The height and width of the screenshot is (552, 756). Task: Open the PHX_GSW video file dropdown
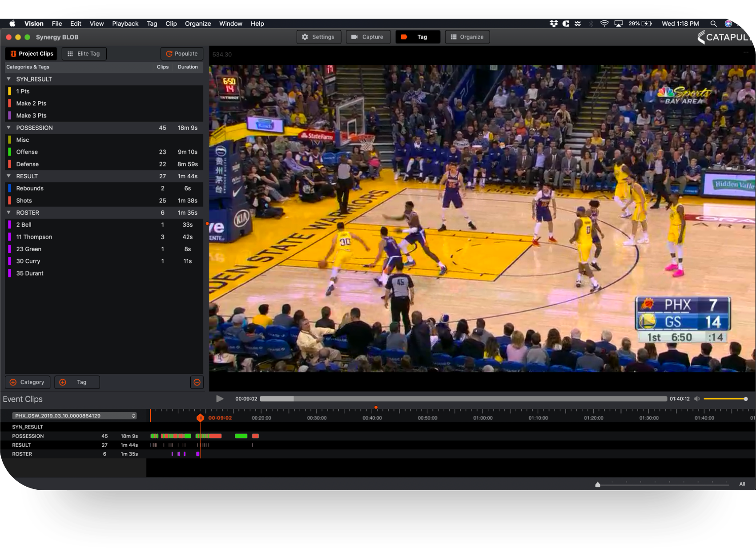(74, 416)
